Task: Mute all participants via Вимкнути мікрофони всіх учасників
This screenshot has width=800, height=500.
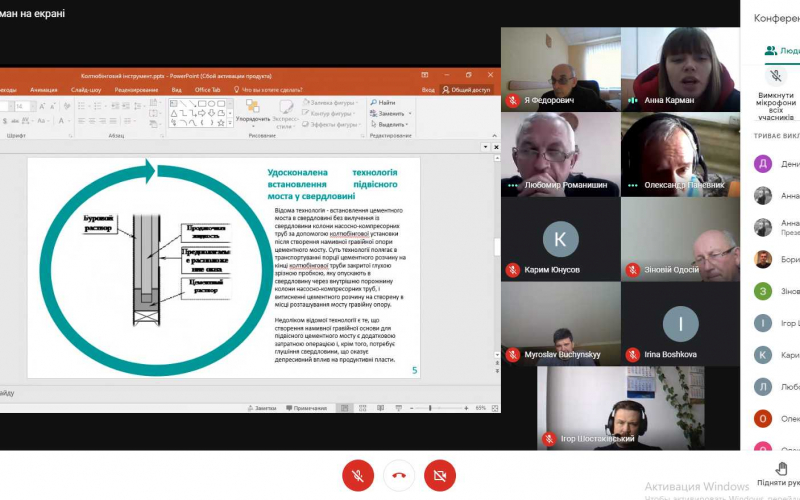Action: [x=776, y=94]
